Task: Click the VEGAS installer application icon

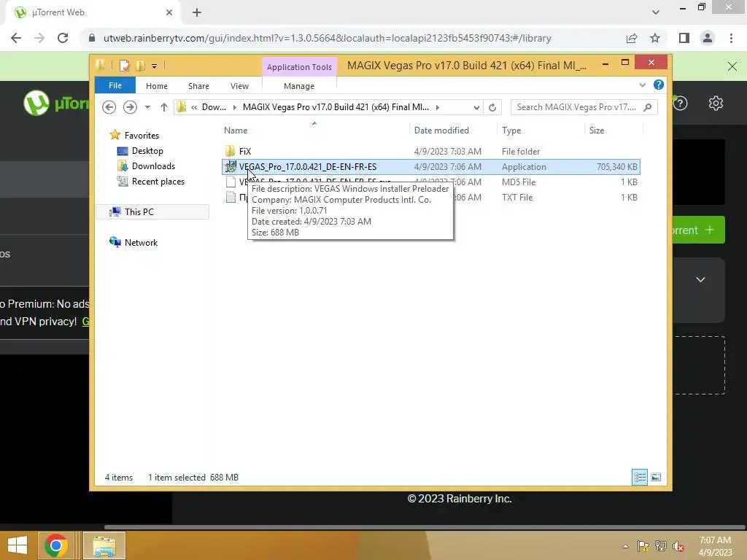Action: [x=231, y=167]
